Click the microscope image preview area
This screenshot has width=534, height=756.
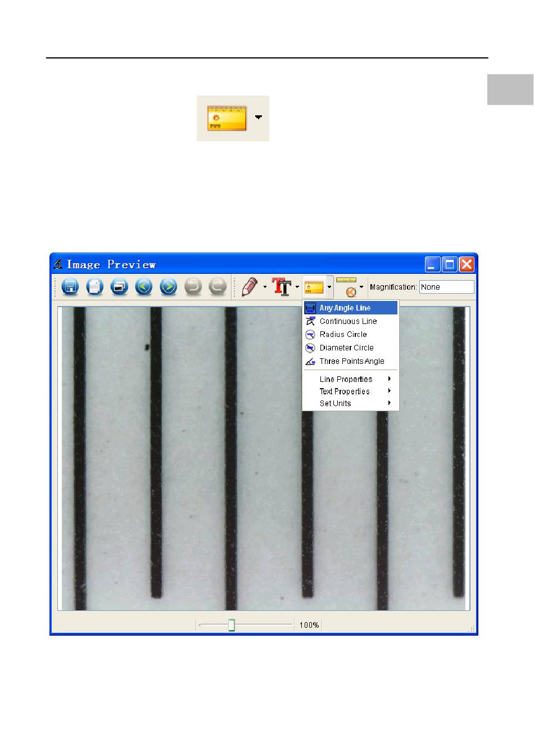tap(263, 458)
